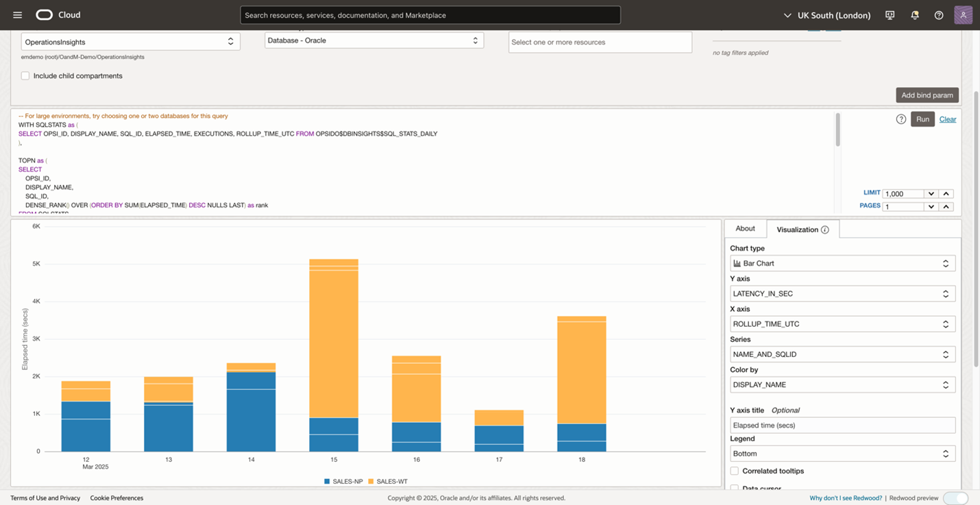Image resolution: width=980 pixels, height=505 pixels.
Task: Switch to the About tab
Action: click(745, 229)
